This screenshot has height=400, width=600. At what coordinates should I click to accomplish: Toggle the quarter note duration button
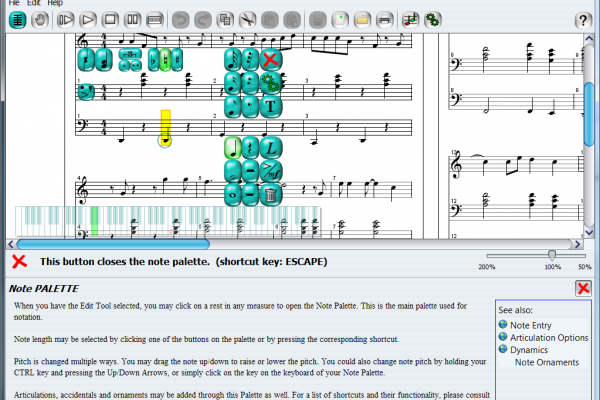pyautogui.click(x=232, y=149)
